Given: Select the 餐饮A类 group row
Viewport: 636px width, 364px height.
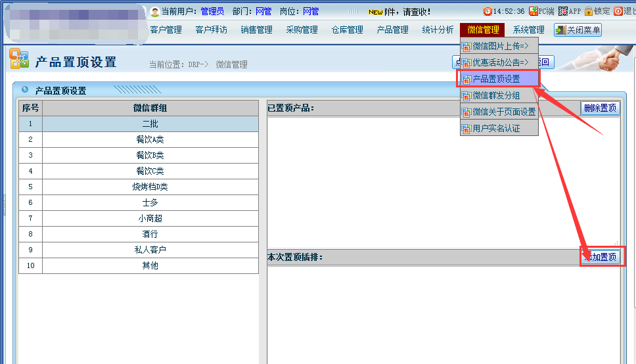Looking at the screenshot, I should [150, 139].
